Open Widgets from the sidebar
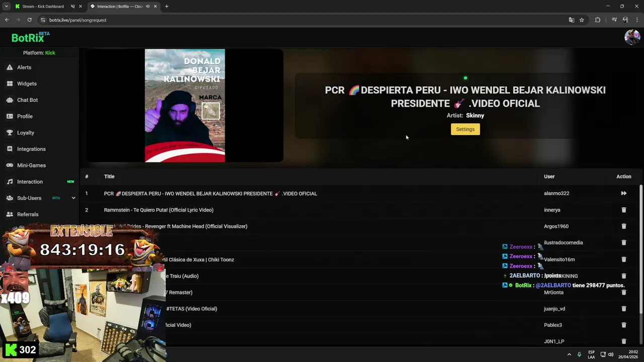644x362 pixels. pos(27,83)
